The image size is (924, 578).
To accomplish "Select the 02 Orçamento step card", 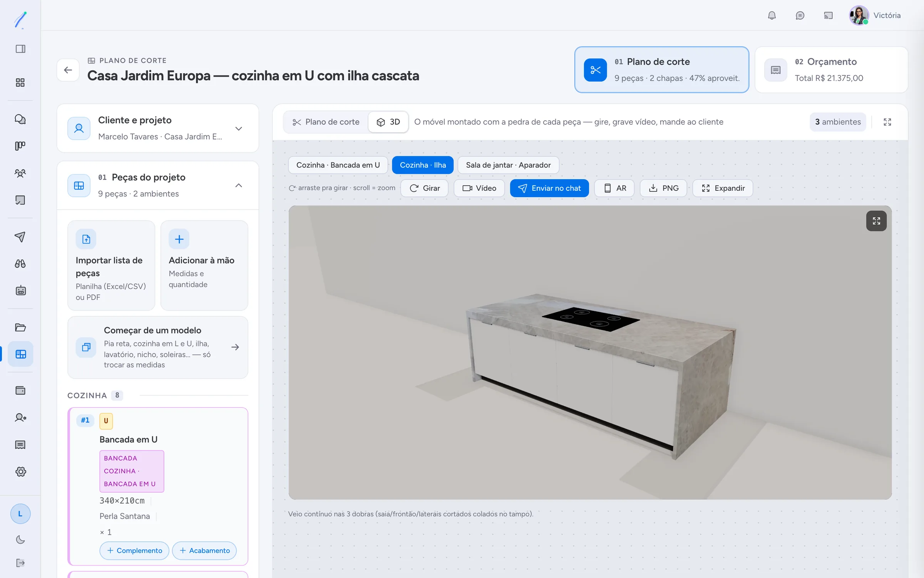I will point(832,70).
